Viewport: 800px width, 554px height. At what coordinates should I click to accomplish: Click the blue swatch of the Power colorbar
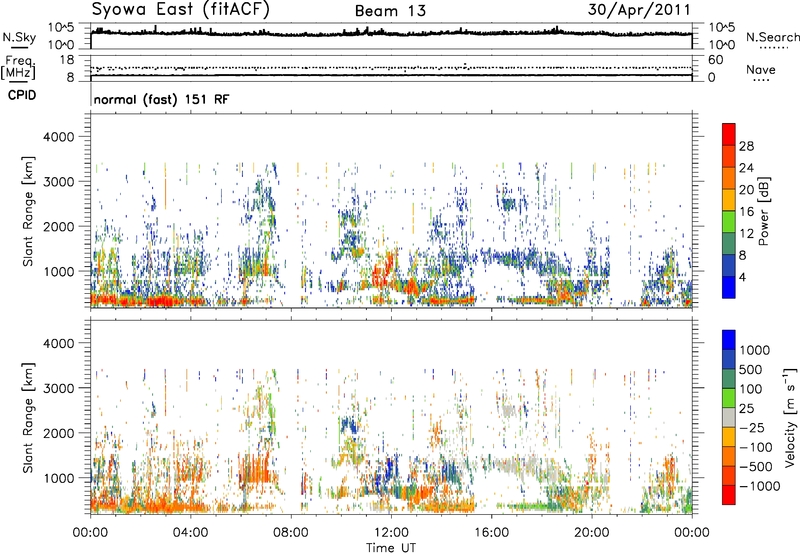729,287
